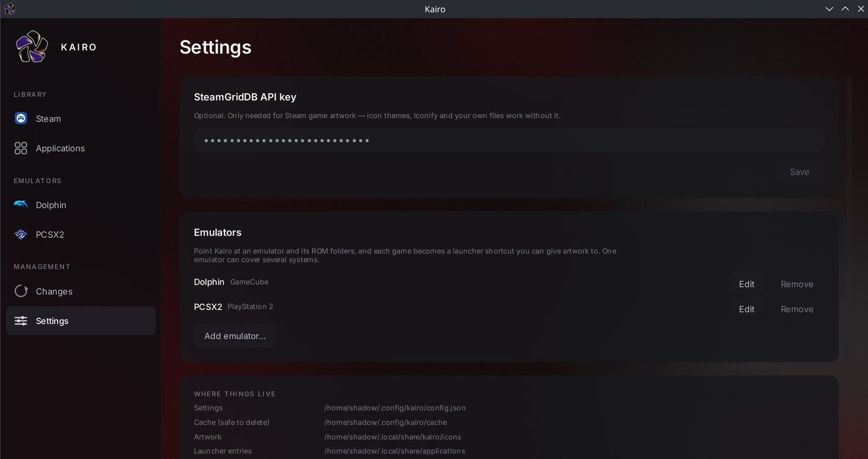Click the kairo icons artwork path

coord(392,437)
